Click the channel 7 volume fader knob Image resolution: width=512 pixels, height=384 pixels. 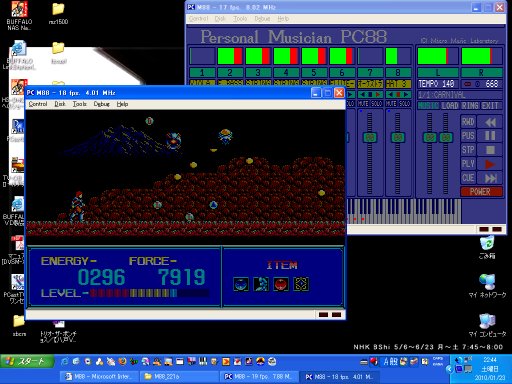pos(370,137)
